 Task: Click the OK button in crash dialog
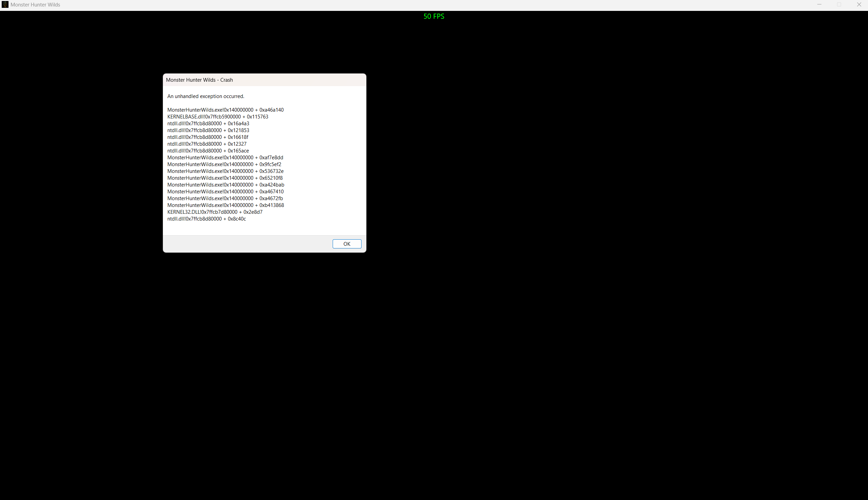[x=347, y=244]
